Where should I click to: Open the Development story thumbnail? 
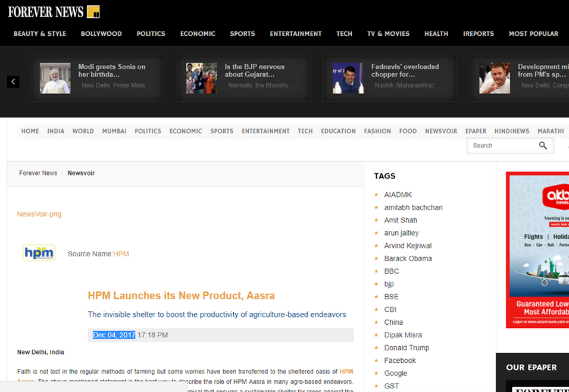coord(495,79)
